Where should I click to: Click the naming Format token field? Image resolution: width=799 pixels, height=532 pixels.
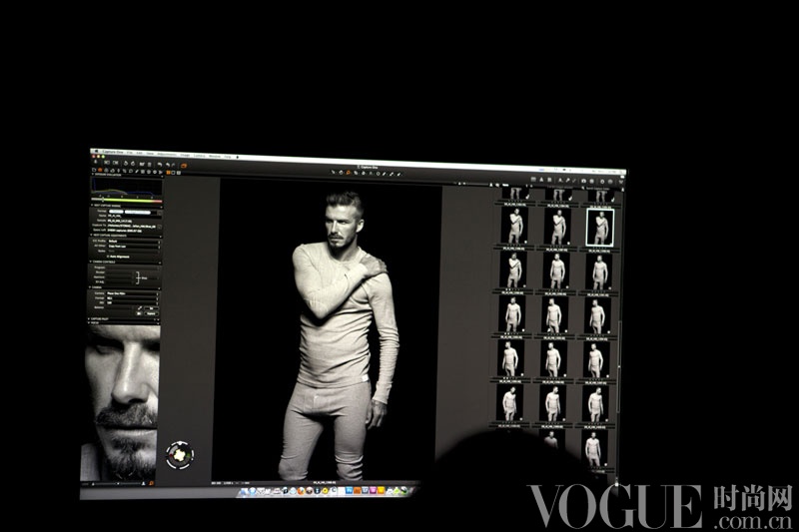coord(133,212)
